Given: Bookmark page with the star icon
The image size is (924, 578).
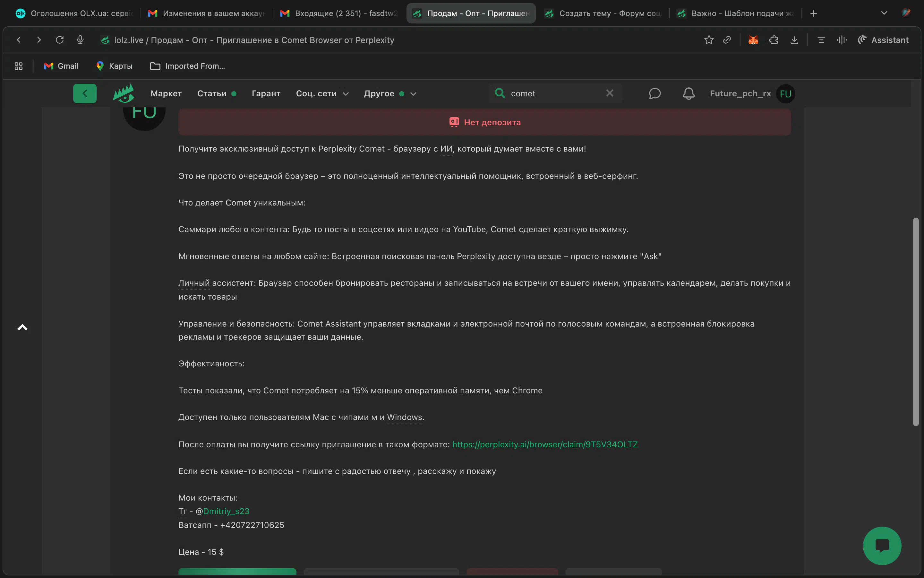Looking at the screenshot, I should coord(709,40).
